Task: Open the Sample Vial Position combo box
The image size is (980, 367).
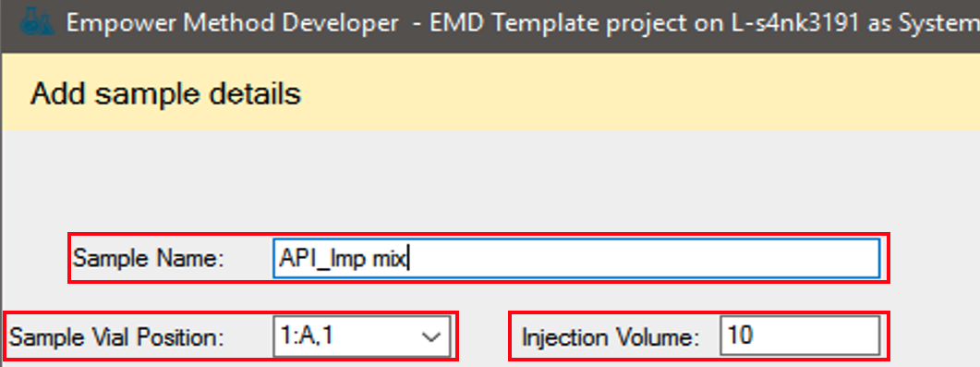Action: click(362, 336)
